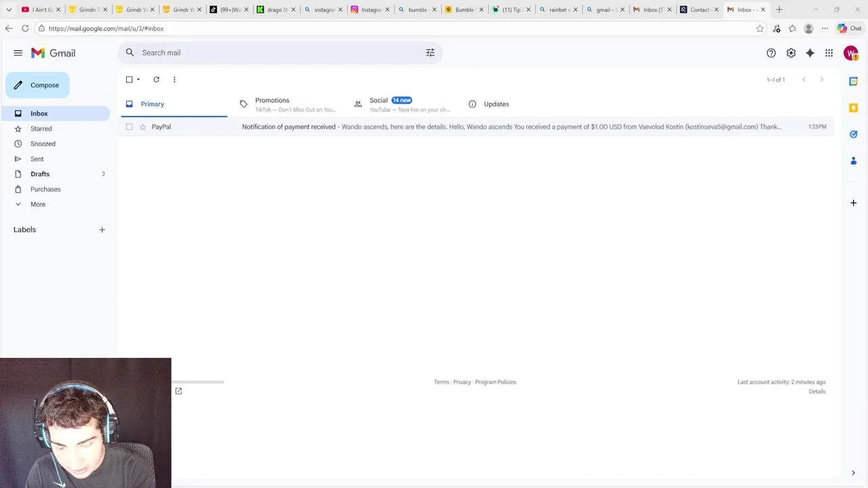Open the select dropdown arrow

coord(138,79)
